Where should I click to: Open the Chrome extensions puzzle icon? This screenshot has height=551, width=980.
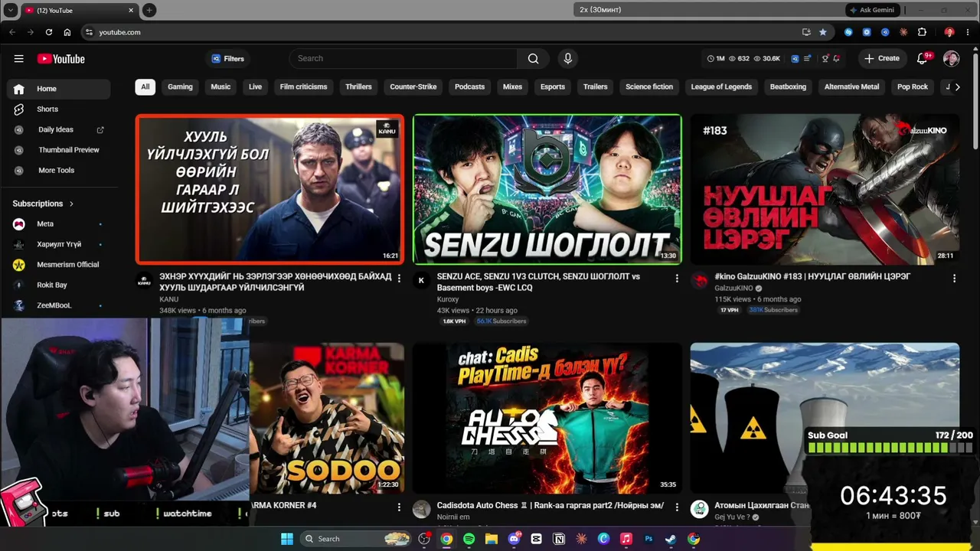(922, 32)
